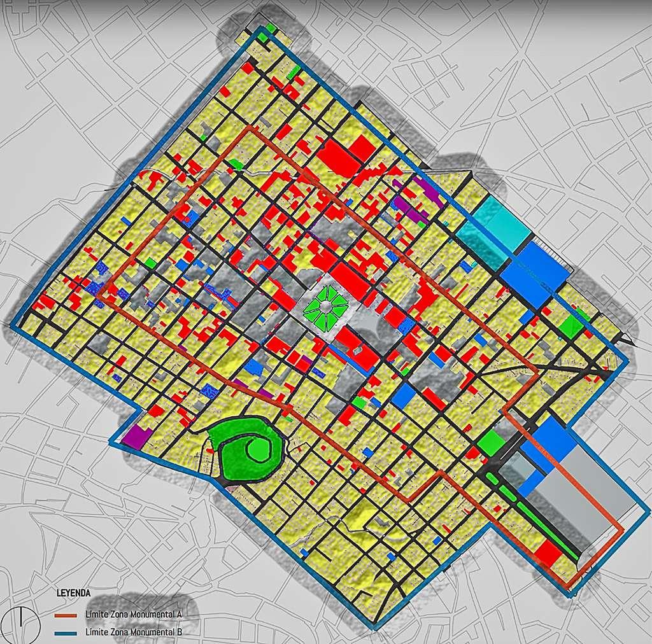The height and width of the screenshot is (644, 652).
Task: Select the 'Límite Zona Monumental B' legend label
Action: tap(134, 633)
